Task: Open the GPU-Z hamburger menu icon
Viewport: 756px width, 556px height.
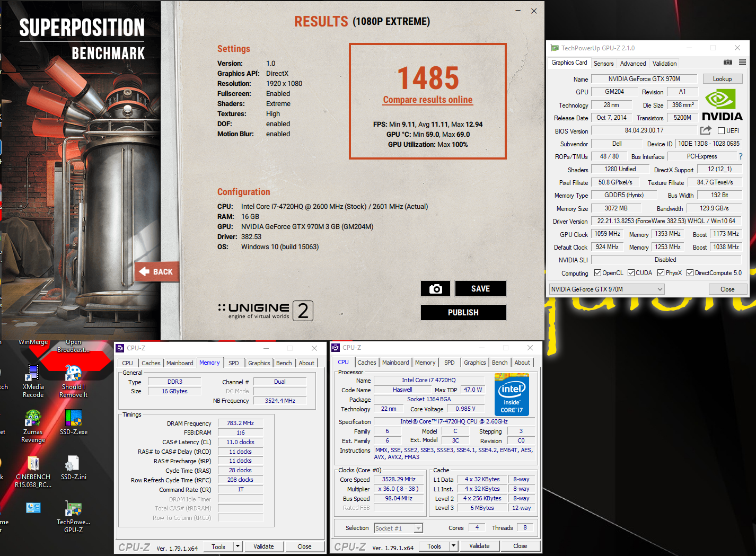Action: pos(742,63)
